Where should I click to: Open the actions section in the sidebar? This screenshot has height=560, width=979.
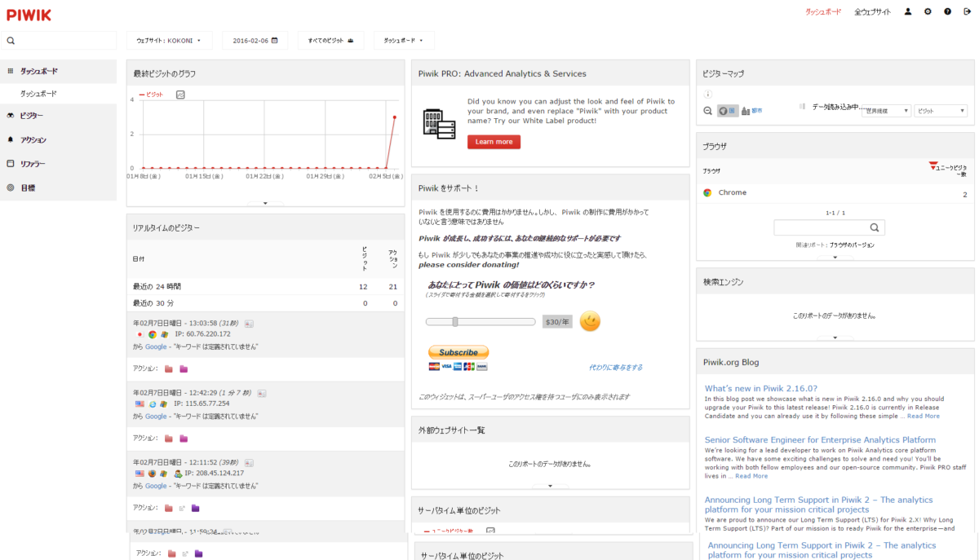(x=58, y=140)
